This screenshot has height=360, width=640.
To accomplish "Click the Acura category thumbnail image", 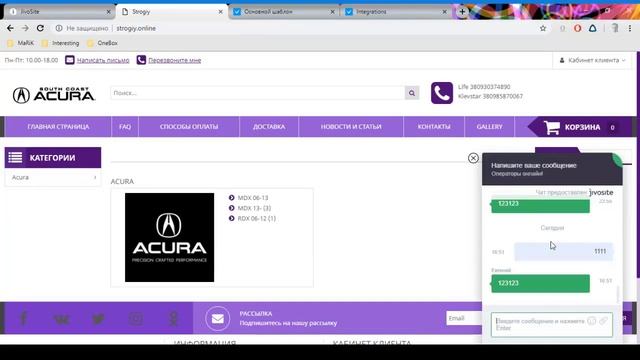I will pos(169,238).
